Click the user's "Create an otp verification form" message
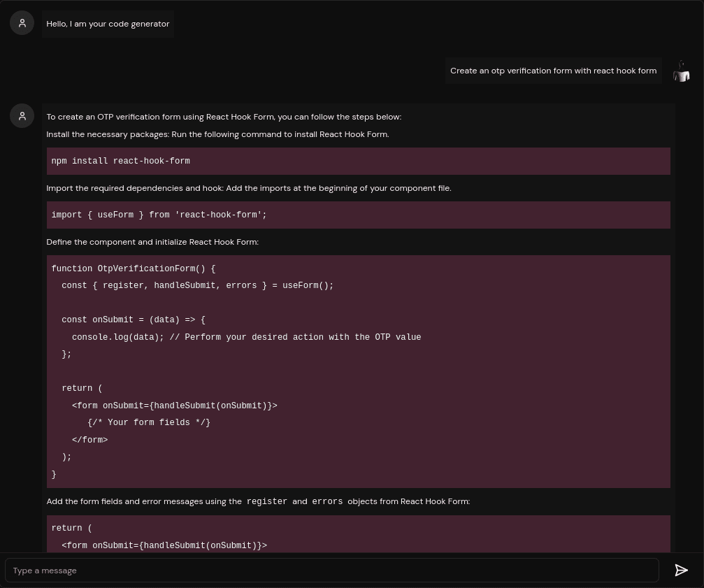Viewport: 704px width, 588px height. pyautogui.click(x=553, y=71)
